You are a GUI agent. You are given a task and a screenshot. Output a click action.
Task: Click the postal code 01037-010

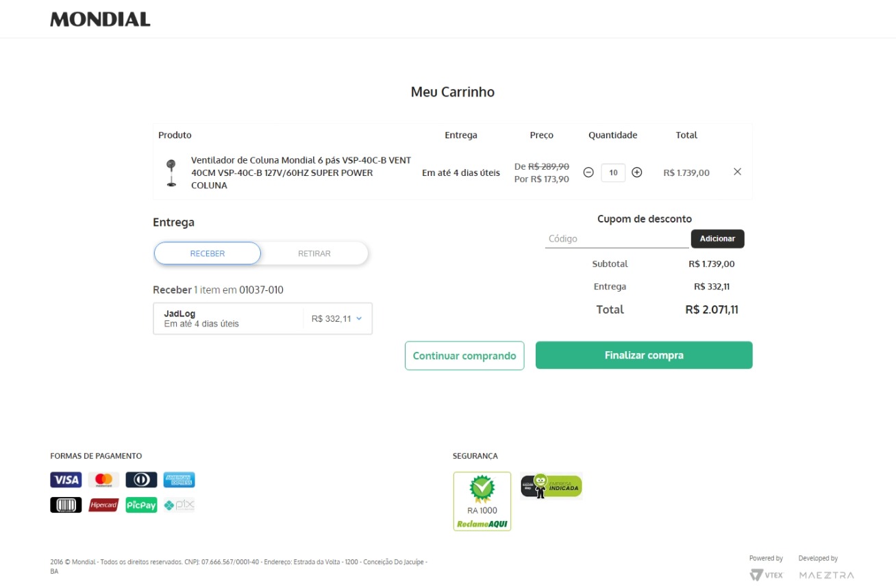[x=261, y=290]
